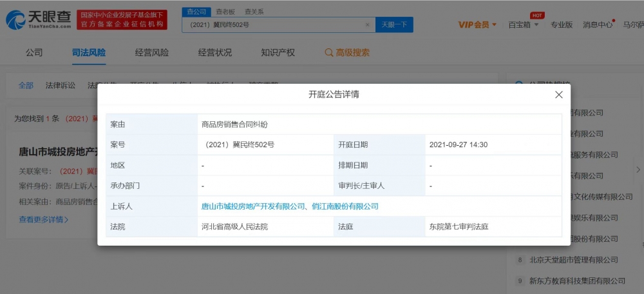Switch to the 查老板 search tab
The width and height of the screenshot is (644, 294).
coord(225,12)
